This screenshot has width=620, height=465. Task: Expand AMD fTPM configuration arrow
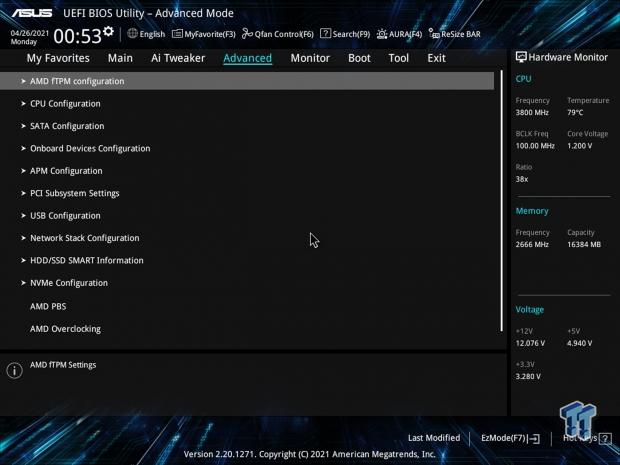[x=23, y=81]
